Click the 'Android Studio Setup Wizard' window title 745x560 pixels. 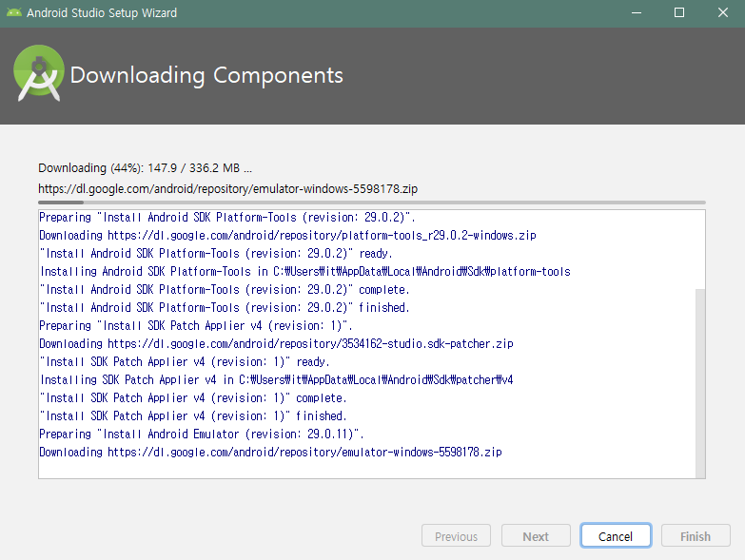tap(102, 12)
